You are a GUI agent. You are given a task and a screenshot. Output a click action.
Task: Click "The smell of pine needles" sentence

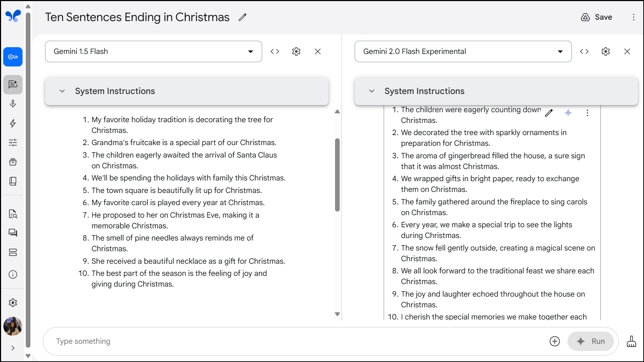173,243
